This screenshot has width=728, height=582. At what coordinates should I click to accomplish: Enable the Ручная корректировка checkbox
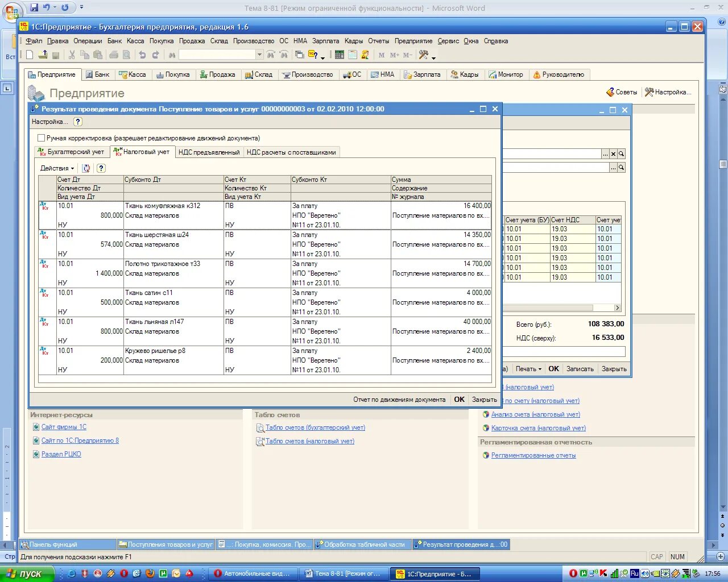point(41,138)
